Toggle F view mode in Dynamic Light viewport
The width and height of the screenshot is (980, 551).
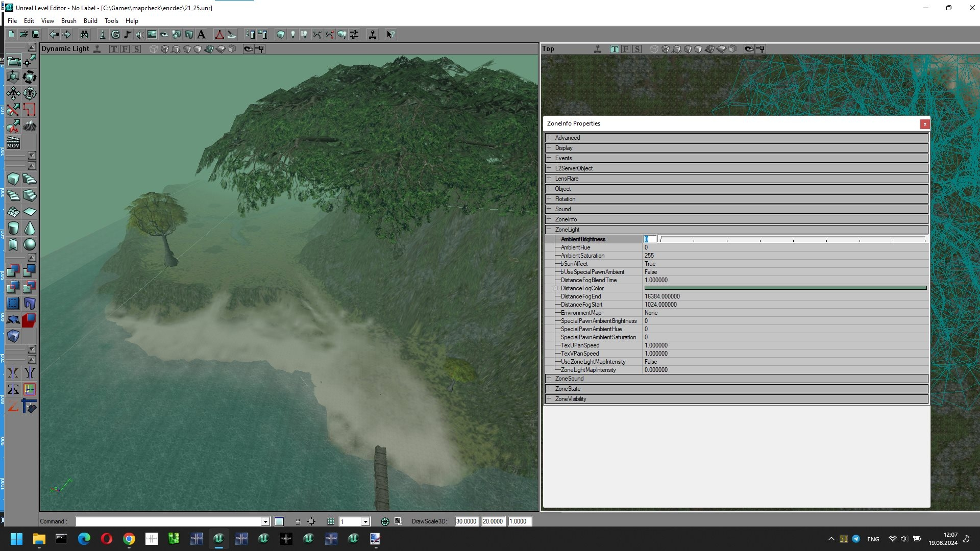click(125, 49)
